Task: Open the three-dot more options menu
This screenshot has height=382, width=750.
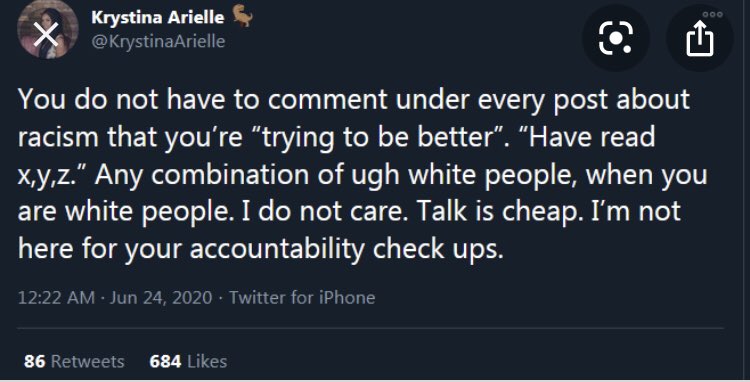Action: pos(712,14)
